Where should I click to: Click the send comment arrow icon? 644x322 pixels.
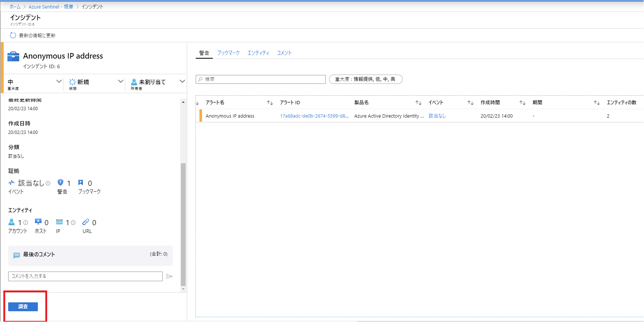pyautogui.click(x=169, y=276)
